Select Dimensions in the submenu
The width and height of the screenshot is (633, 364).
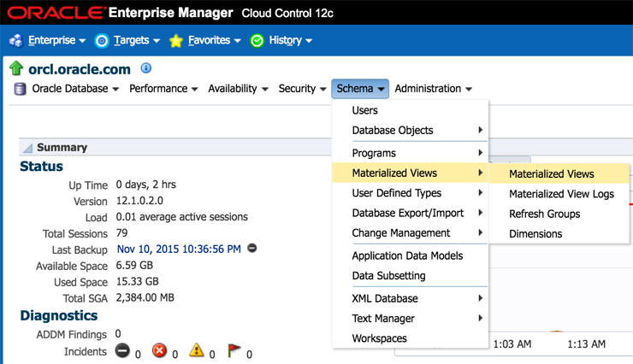(535, 233)
